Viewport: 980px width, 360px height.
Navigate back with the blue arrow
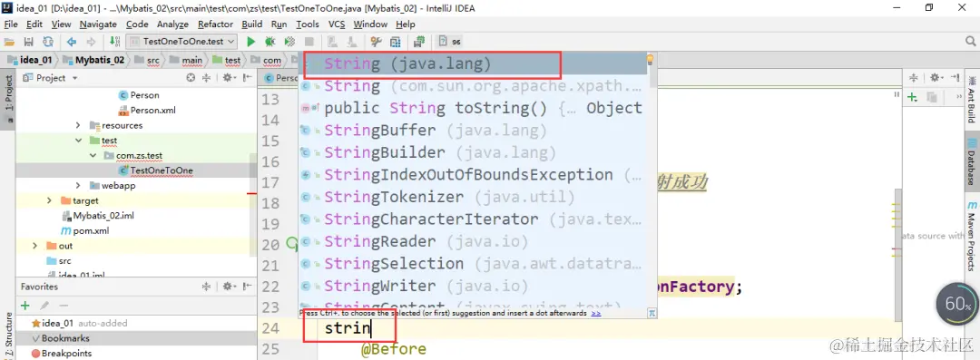coord(72,42)
